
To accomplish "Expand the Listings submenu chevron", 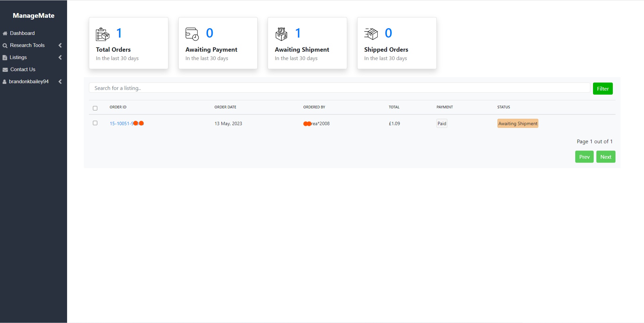I will click(60, 57).
